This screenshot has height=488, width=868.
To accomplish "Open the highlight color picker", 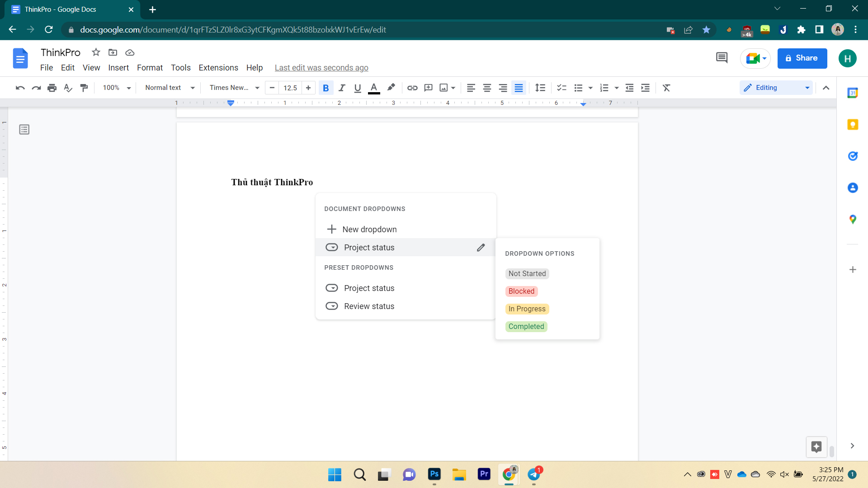I will [391, 88].
